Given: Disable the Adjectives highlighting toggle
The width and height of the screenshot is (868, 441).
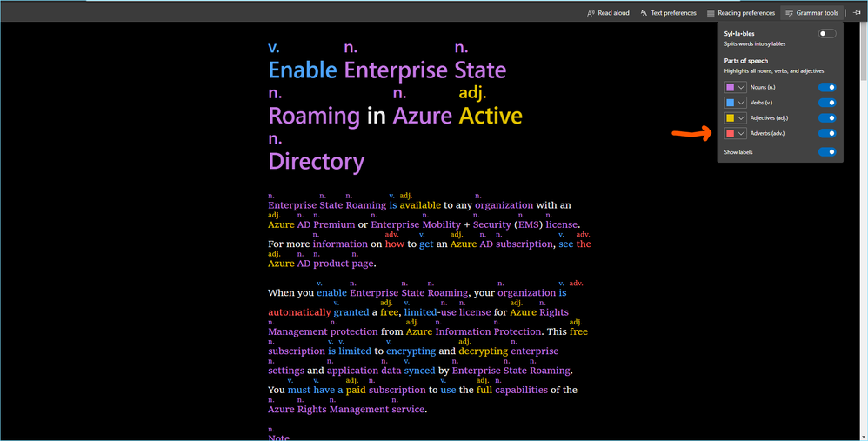Looking at the screenshot, I should coord(827,117).
